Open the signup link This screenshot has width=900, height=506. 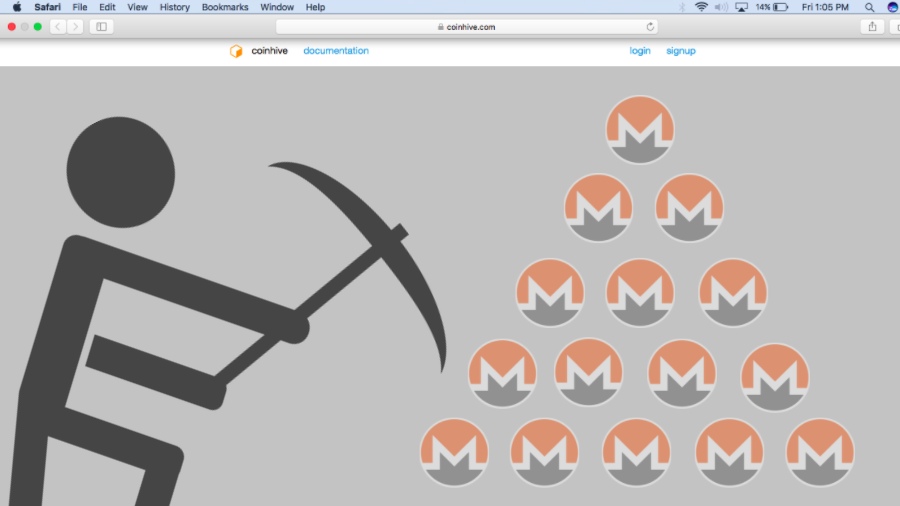(x=681, y=50)
